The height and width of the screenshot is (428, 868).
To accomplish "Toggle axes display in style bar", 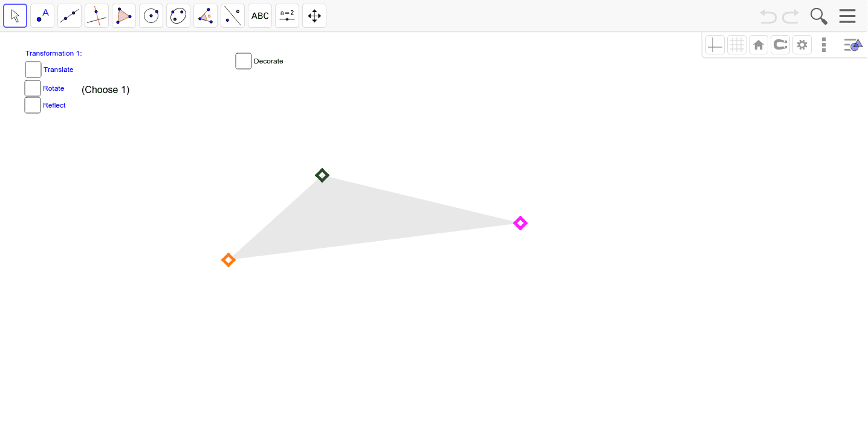I will [x=715, y=45].
